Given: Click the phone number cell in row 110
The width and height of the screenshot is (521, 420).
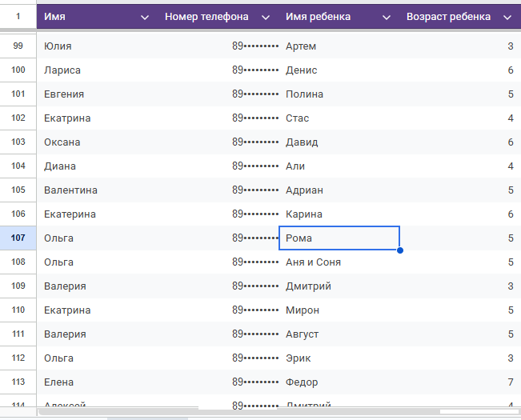Looking at the screenshot, I should pyautogui.click(x=218, y=310).
